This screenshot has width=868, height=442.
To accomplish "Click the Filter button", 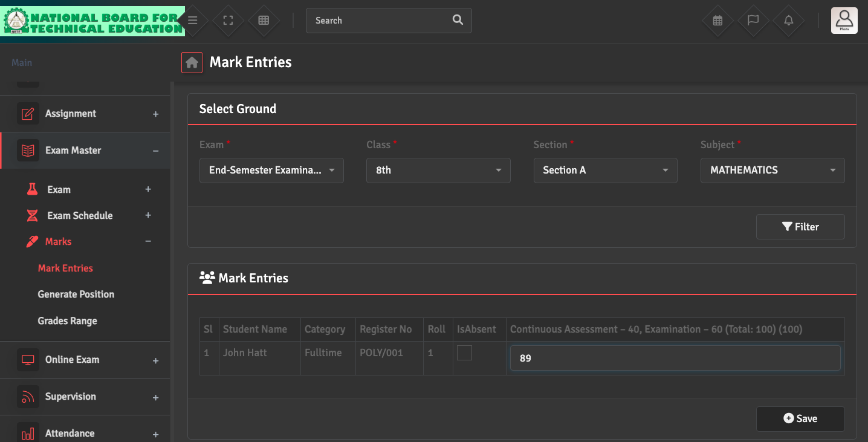I will tap(800, 227).
